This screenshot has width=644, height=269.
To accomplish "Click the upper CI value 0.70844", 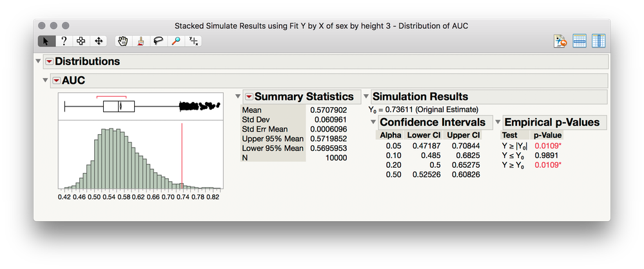I will (x=465, y=146).
